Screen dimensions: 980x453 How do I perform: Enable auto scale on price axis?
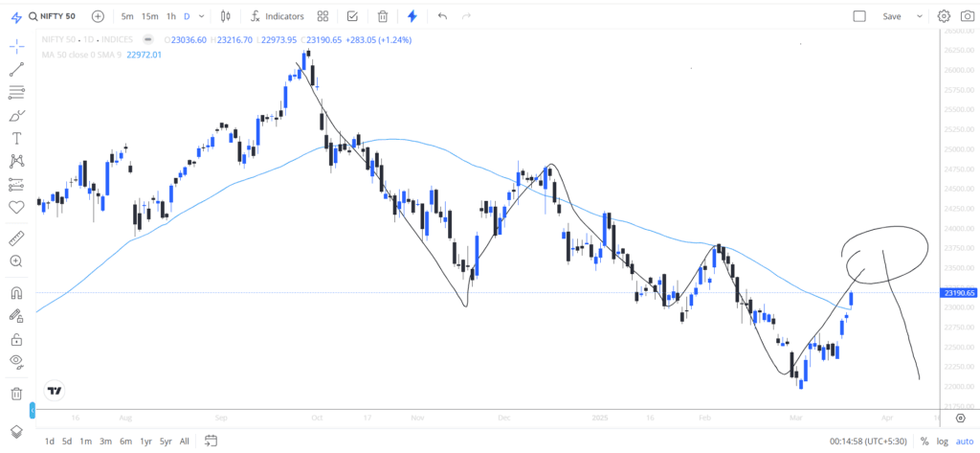coord(965,442)
